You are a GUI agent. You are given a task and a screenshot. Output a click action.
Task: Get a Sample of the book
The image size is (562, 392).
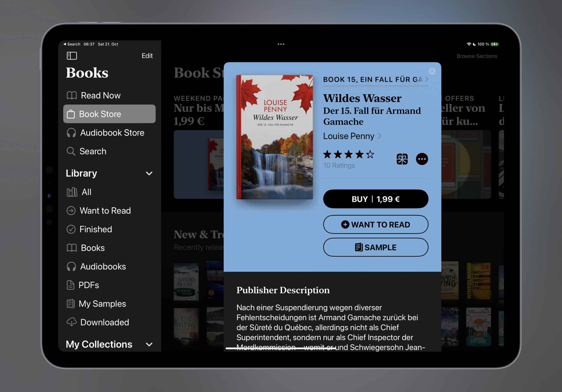376,247
